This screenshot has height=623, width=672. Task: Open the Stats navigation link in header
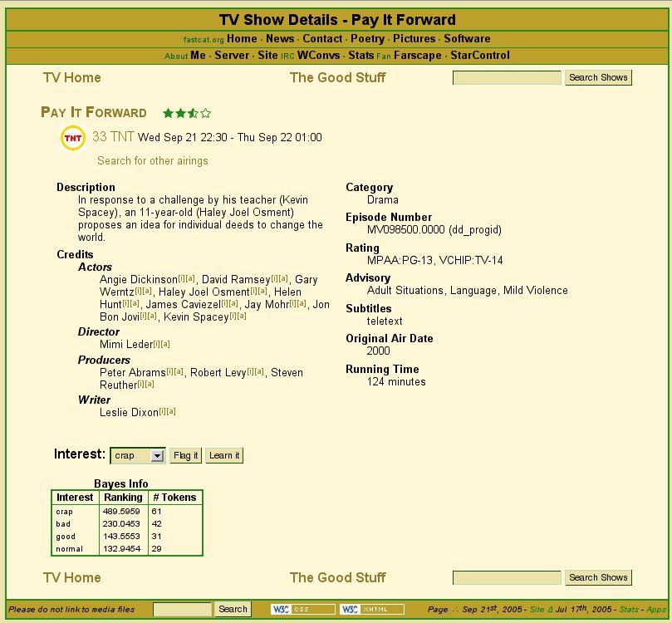pyautogui.click(x=361, y=56)
